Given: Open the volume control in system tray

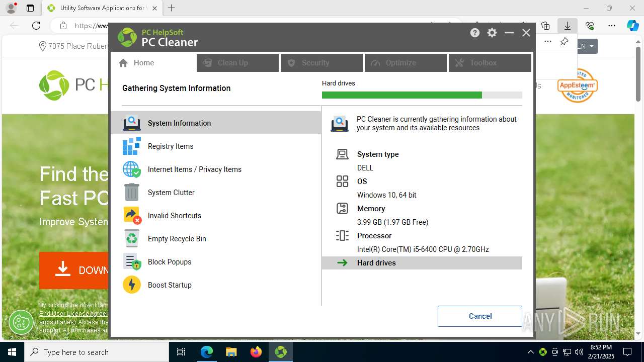Looking at the screenshot, I should pyautogui.click(x=579, y=352).
